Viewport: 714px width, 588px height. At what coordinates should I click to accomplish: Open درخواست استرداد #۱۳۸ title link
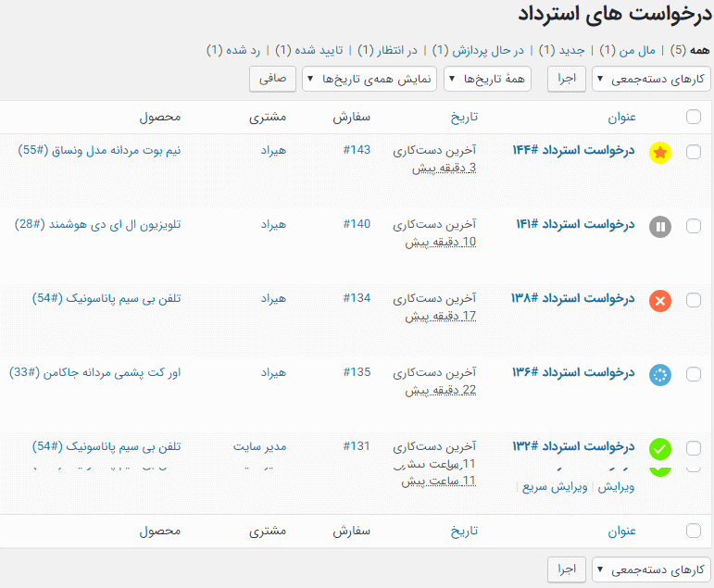pos(573,298)
